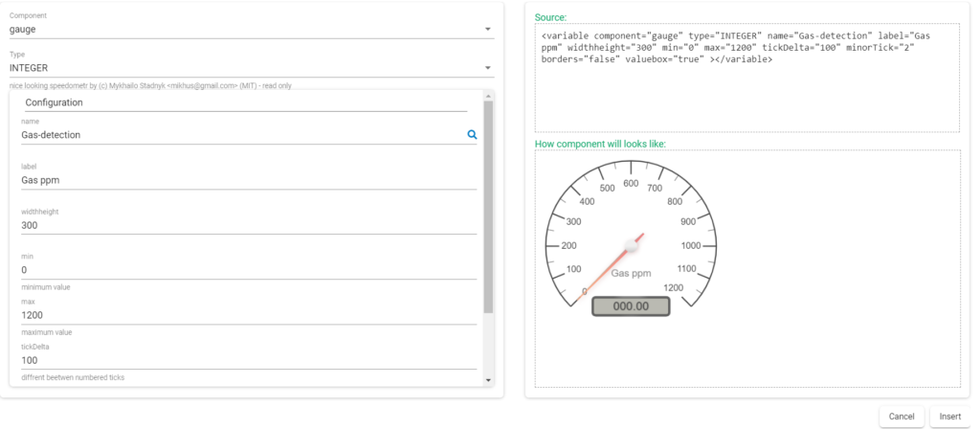Click the Gas ppm text inside gauge preview
Image resolution: width=980 pixels, height=429 pixels.
(x=631, y=273)
